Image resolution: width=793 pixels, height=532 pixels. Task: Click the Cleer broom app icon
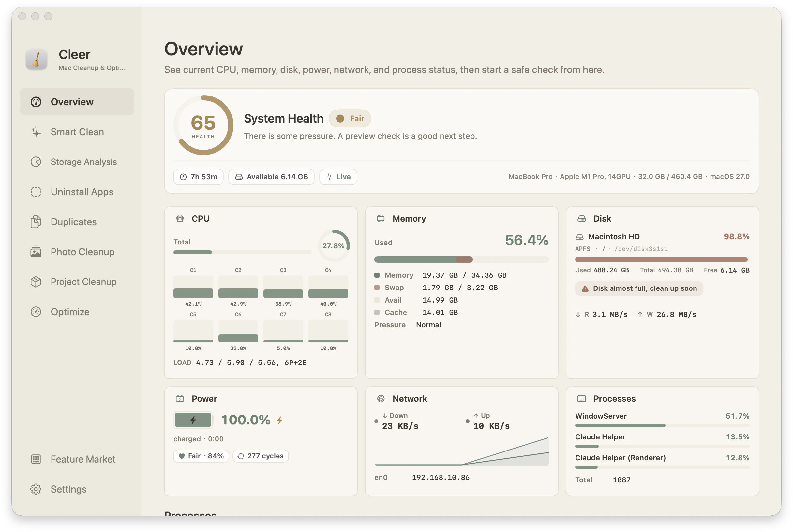[36, 59]
